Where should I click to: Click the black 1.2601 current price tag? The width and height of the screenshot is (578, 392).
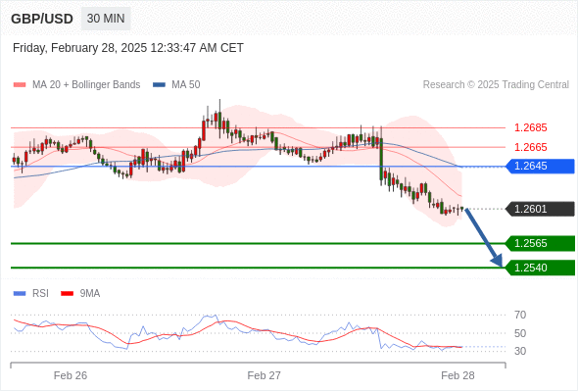click(540, 209)
